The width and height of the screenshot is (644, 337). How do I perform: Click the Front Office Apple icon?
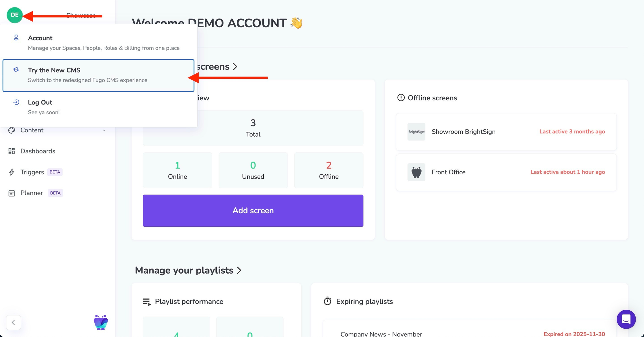tap(416, 172)
